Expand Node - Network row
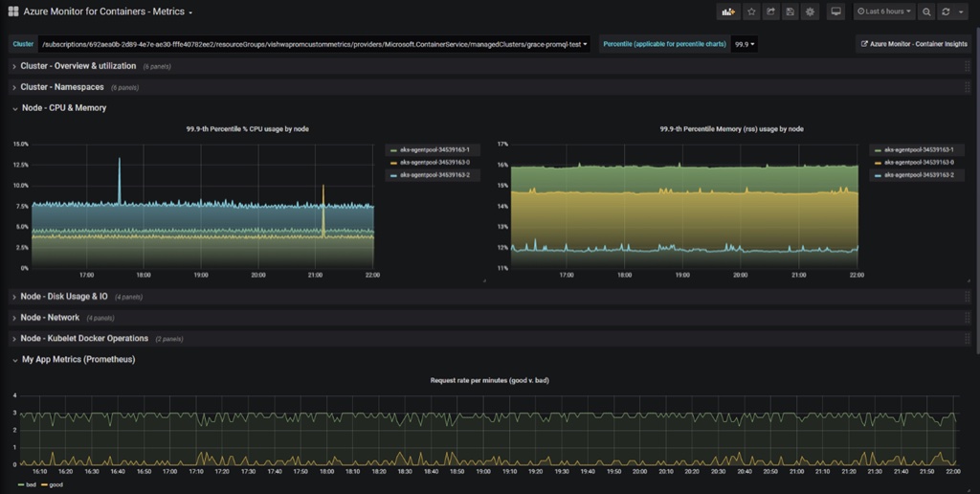980x494 pixels. pyautogui.click(x=50, y=317)
